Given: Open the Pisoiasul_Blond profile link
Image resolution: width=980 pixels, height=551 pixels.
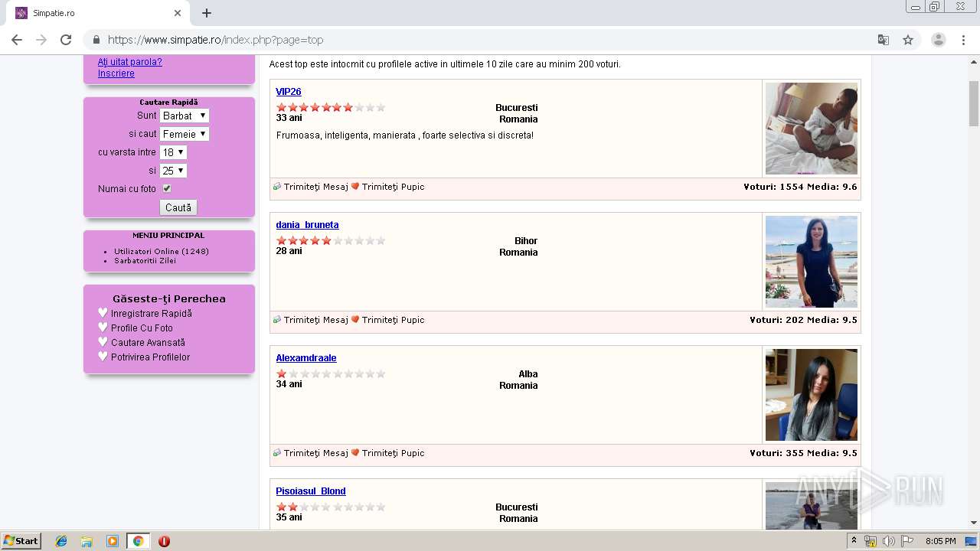Looking at the screenshot, I should (311, 491).
